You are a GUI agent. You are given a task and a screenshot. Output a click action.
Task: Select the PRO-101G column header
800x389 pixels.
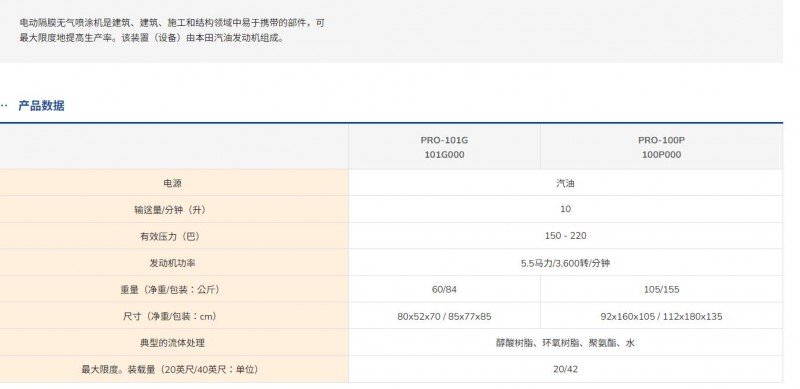(444, 147)
